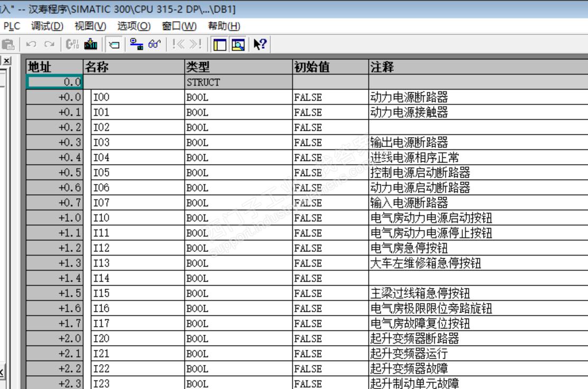The image size is (588, 389).
Task: Open the PLC menu
Action: (12, 26)
